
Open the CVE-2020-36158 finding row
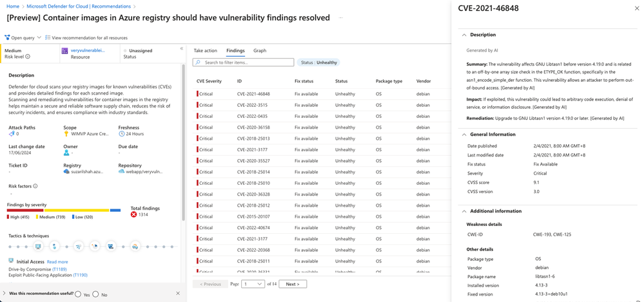(x=322, y=127)
